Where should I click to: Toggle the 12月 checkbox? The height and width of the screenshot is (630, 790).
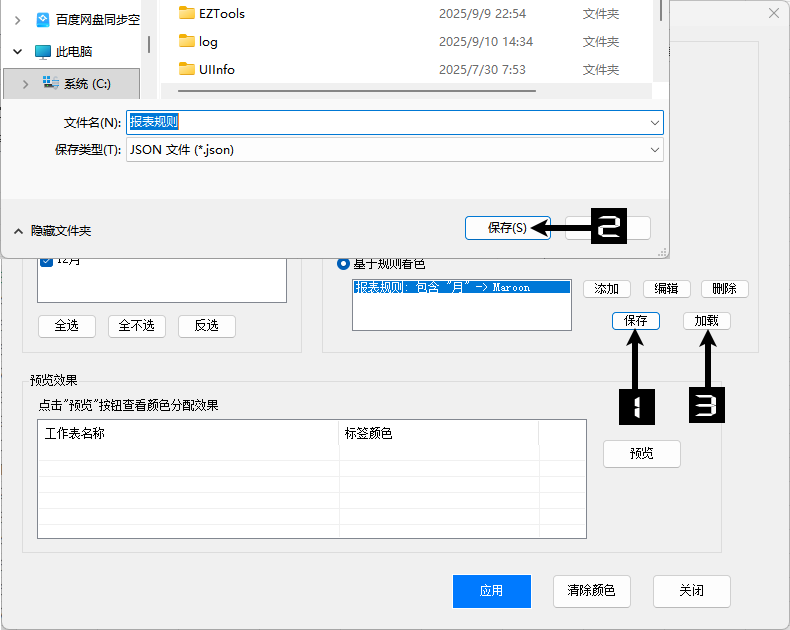[46, 261]
